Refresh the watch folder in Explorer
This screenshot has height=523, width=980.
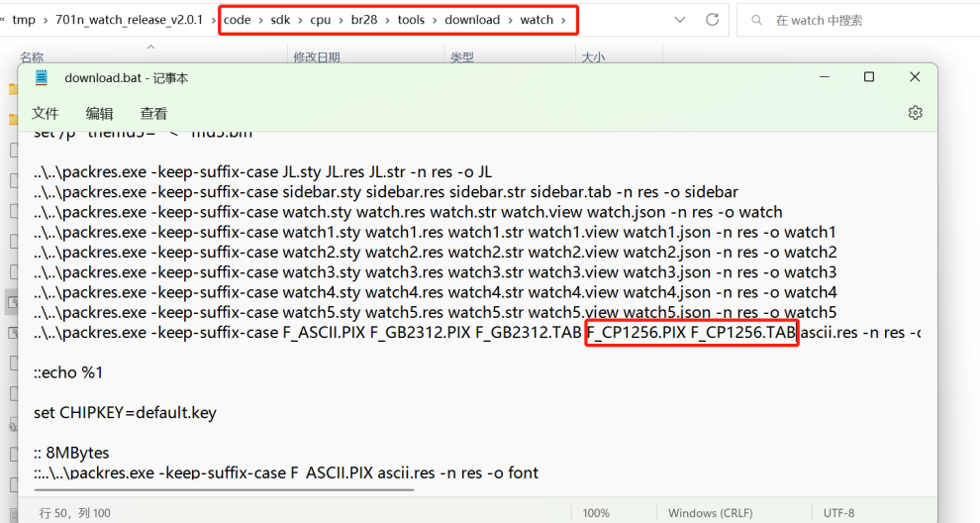click(x=712, y=20)
